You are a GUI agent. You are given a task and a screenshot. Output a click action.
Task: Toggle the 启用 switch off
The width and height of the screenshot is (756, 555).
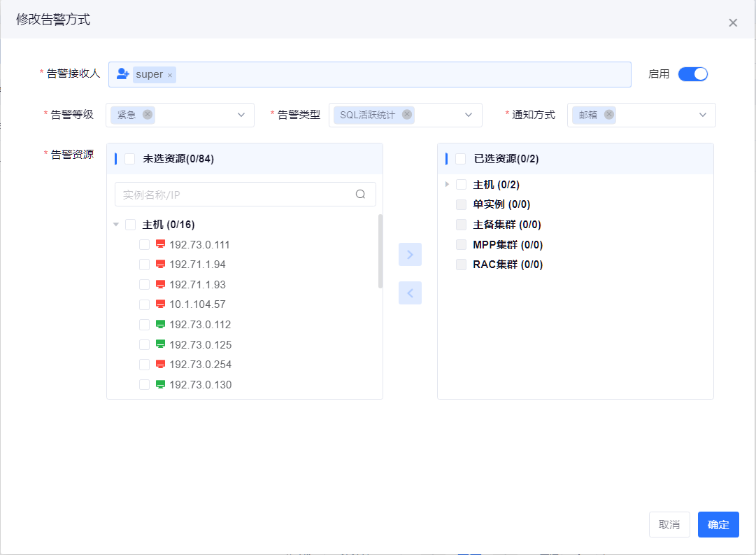click(693, 74)
